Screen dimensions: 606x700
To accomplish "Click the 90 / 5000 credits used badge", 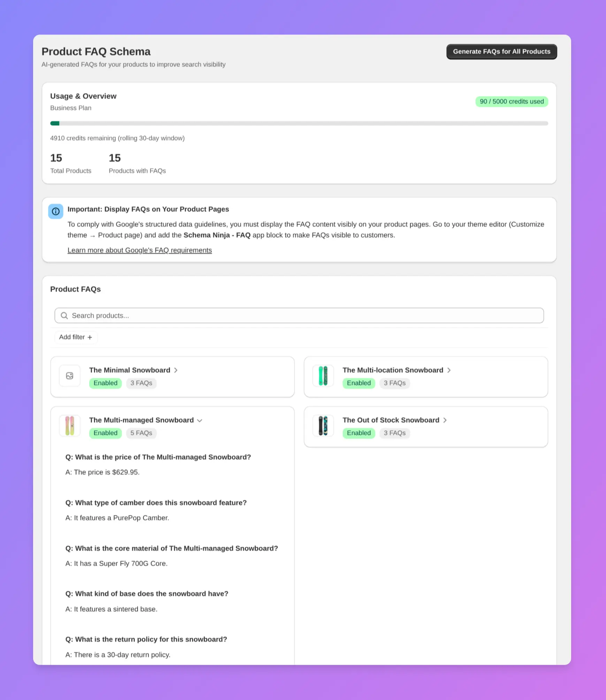I will [511, 101].
